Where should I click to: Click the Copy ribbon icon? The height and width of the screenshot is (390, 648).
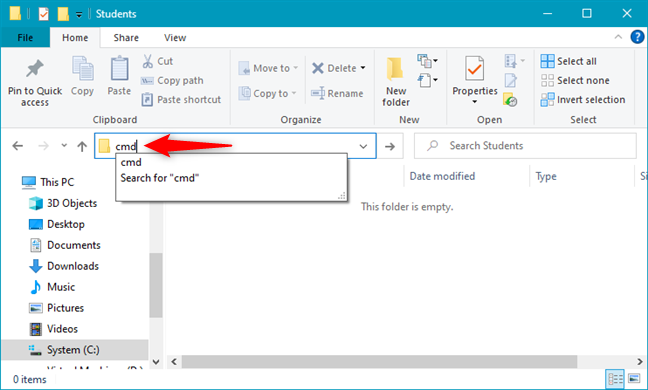click(x=83, y=68)
